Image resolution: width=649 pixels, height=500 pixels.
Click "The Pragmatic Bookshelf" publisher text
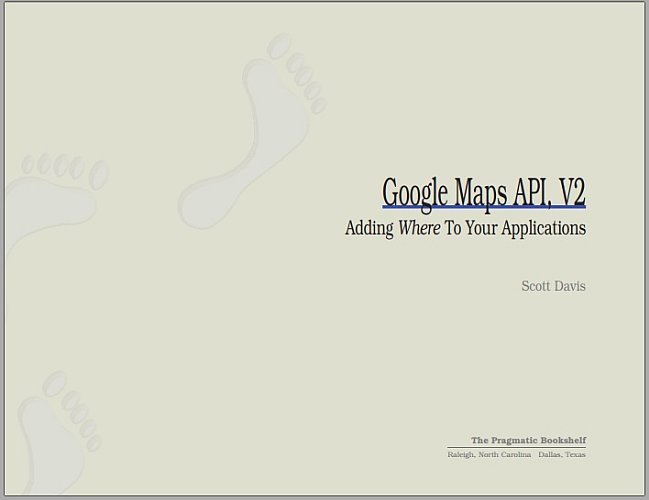coord(529,440)
